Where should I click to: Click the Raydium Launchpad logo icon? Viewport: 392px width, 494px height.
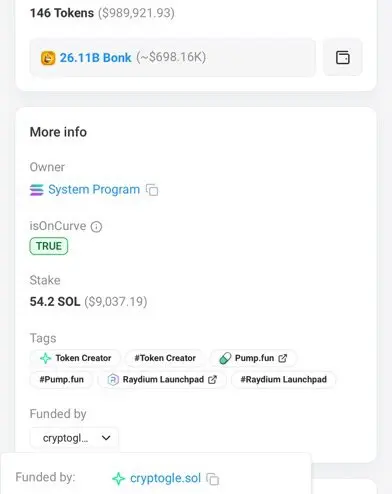tap(113, 379)
